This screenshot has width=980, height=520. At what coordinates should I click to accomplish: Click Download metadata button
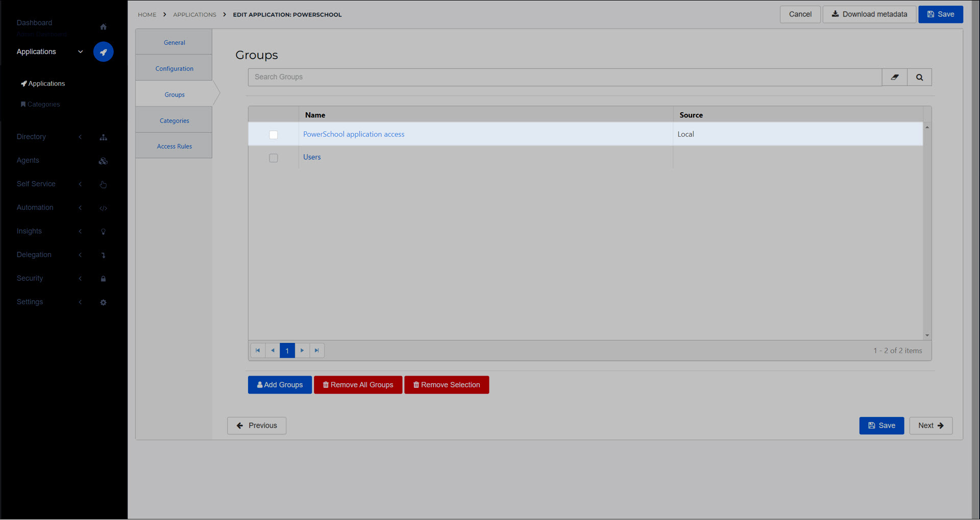pyautogui.click(x=869, y=14)
